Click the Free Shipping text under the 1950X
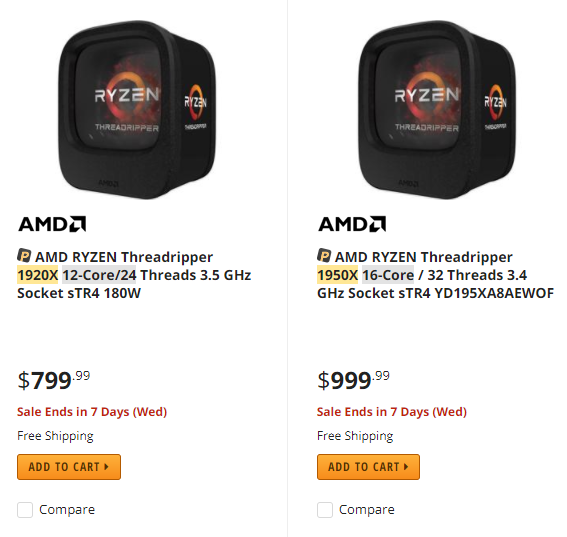Image resolution: width=567 pixels, height=537 pixels. coord(355,436)
